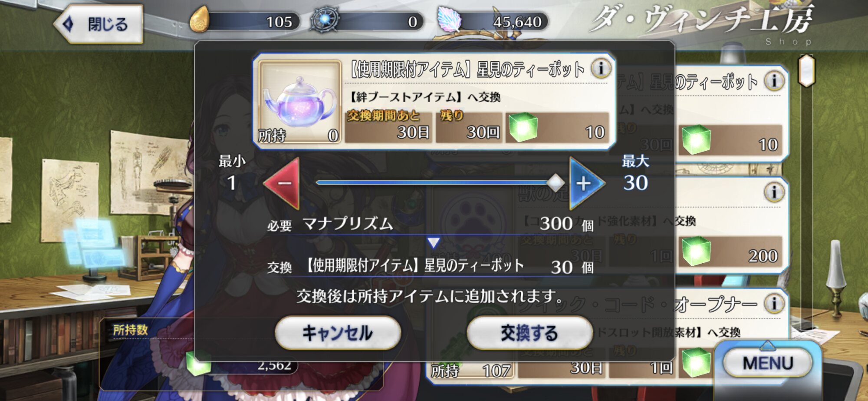The width and height of the screenshot is (868, 401).
Task: Click the blue plus quantity arrow
Action: 586,183
